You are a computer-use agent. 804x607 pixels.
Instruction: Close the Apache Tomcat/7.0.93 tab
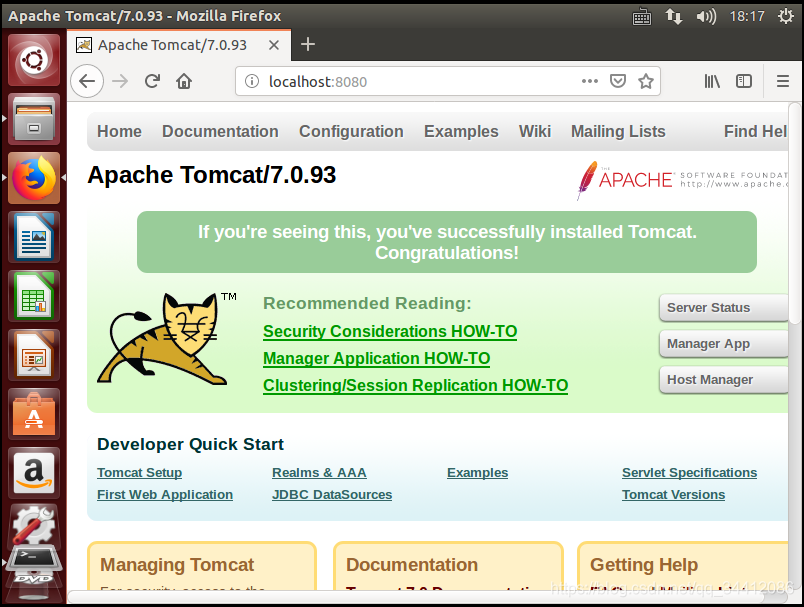click(274, 45)
